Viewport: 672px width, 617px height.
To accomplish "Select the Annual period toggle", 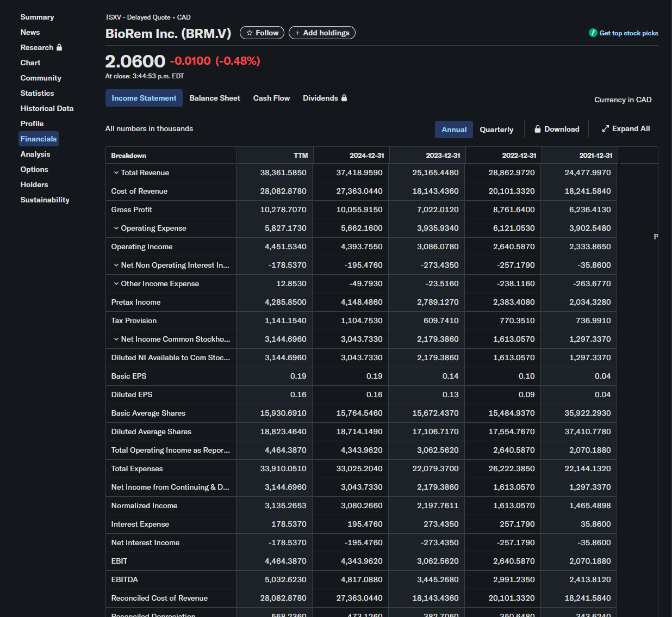I will click(454, 129).
